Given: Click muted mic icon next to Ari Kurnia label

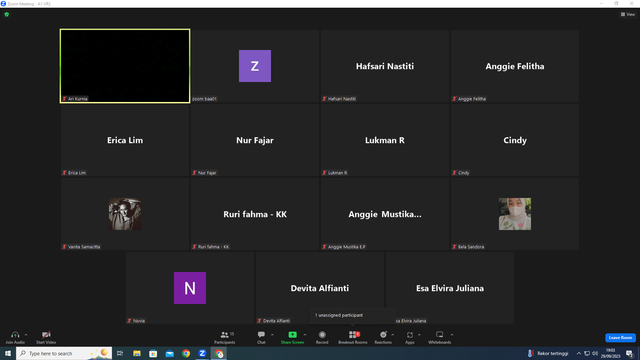Looking at the screenshot, I should coord(64,99).
